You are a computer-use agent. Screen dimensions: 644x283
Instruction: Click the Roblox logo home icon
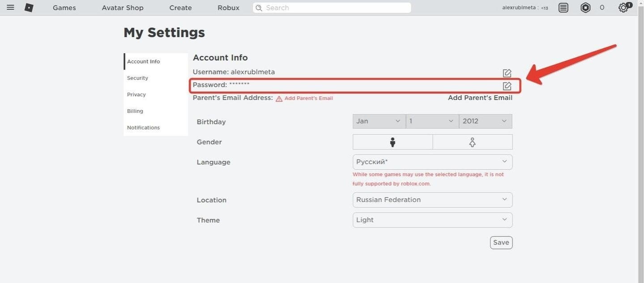coord(29,8)
